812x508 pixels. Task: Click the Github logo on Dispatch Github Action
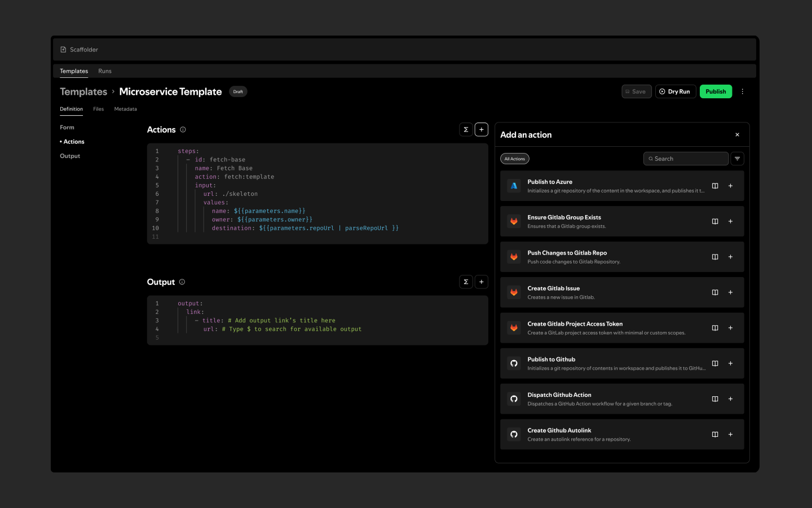[x=514, y=399]
